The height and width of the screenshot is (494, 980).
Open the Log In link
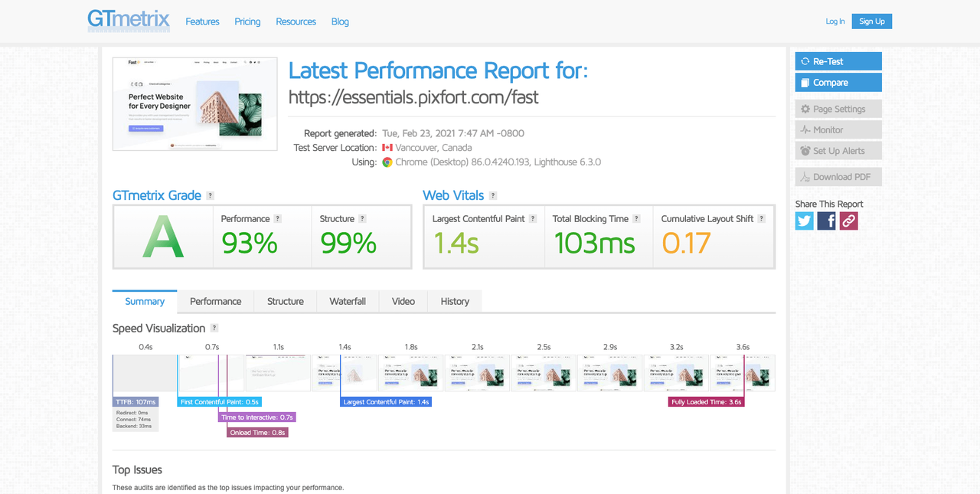pos(835,21)
